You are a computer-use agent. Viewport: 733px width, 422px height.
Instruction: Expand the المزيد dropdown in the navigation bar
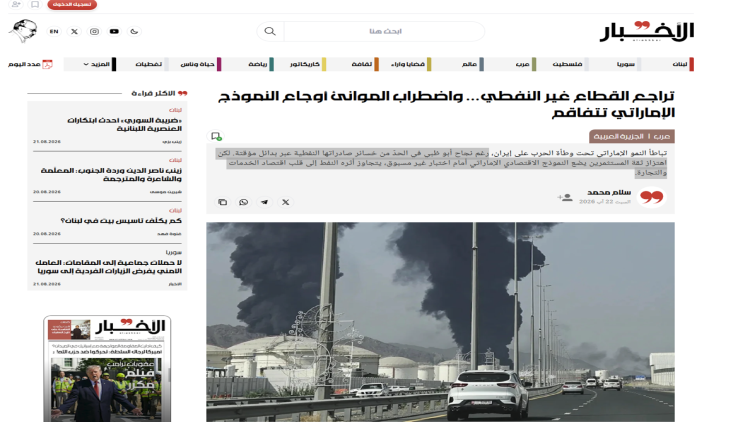click(x=96, y=64)
